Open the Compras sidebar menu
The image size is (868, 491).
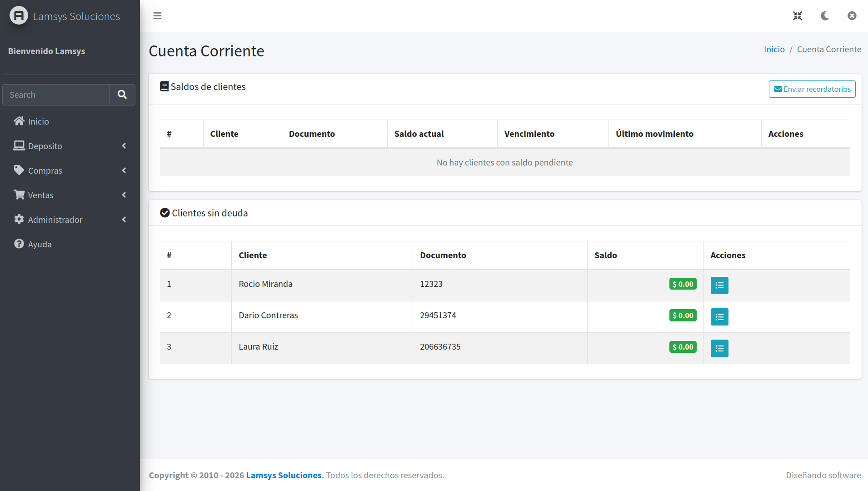tap(70, 170)
